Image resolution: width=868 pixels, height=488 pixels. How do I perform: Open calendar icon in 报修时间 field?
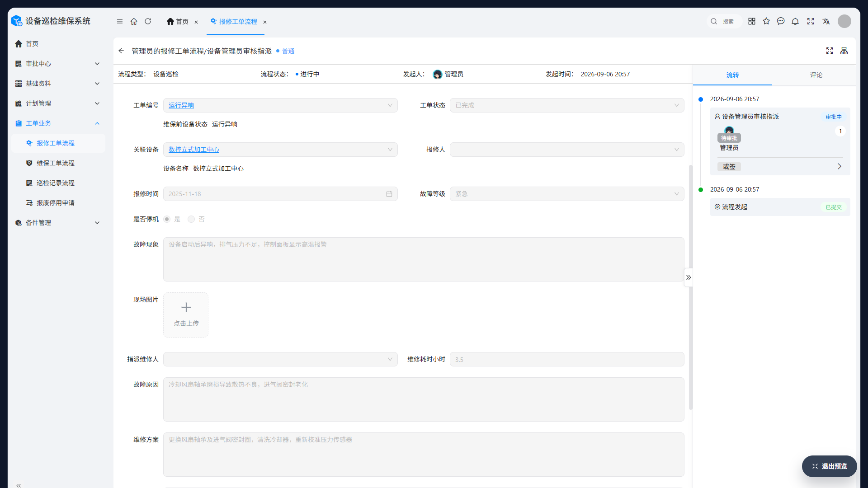[x=389, y=194]
